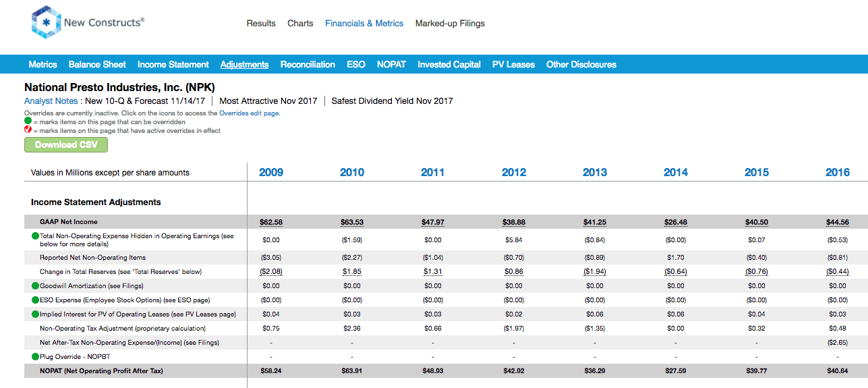Switch to the Reconciliation tab
Screen dimensions: 868x388
(x=308, y=65)
